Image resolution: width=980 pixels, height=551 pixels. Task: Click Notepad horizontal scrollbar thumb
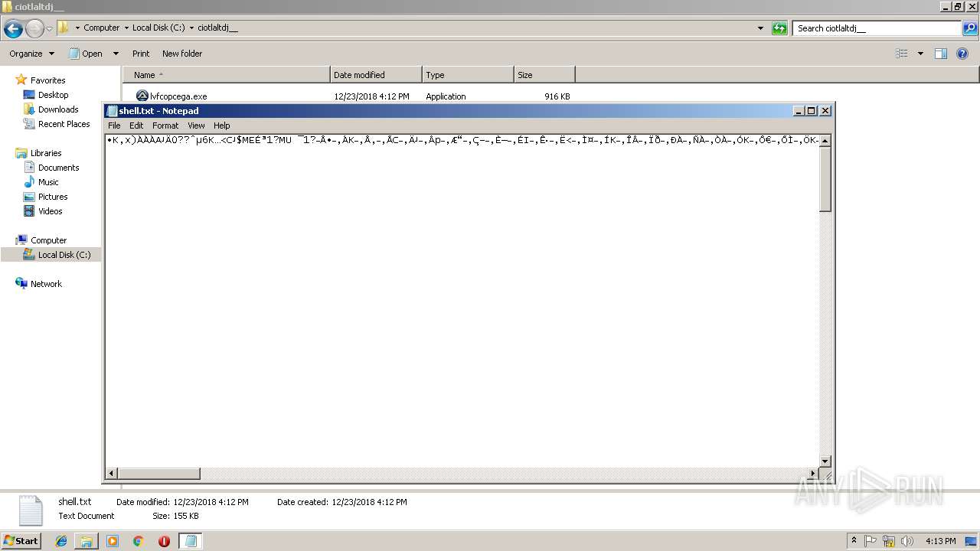[x=158, y=474]
